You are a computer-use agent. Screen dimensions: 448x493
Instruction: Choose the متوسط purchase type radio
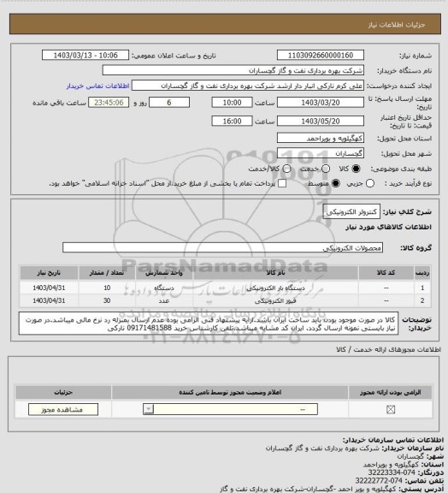coord(335,183)
